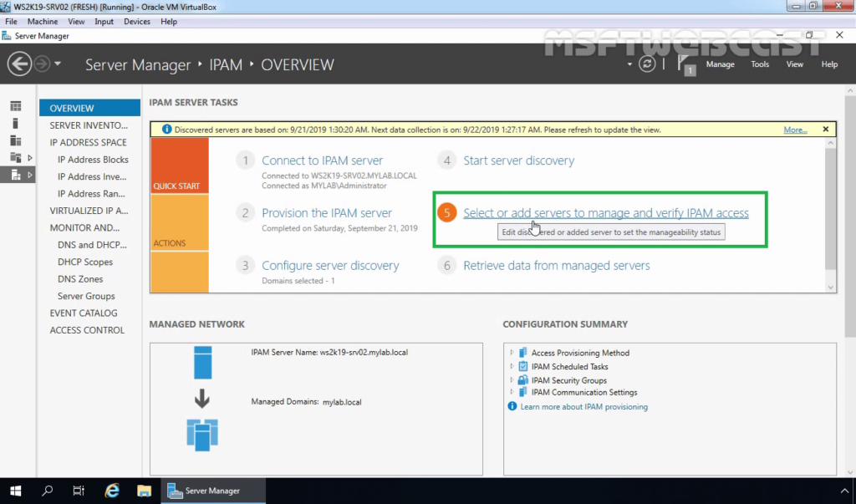
Task: Click Provision the IPAM server link
Action: pos(327,213)
